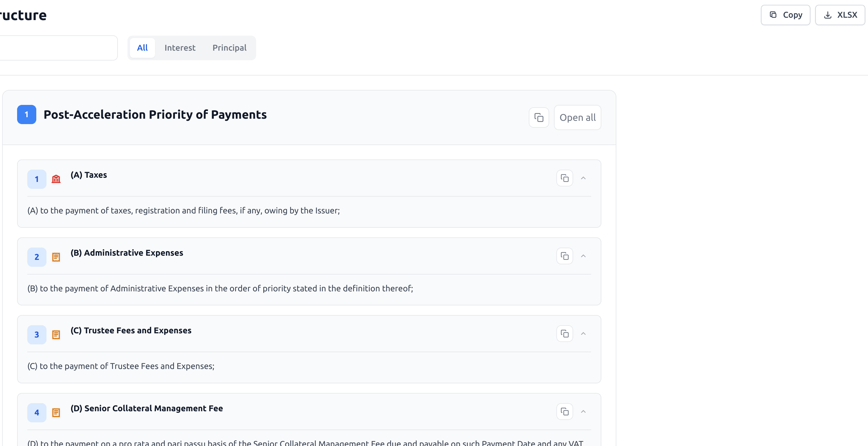The width and height of the screenshot is (868, 446).
Task: Switch to the Interest filter tab
Action: 180,48
